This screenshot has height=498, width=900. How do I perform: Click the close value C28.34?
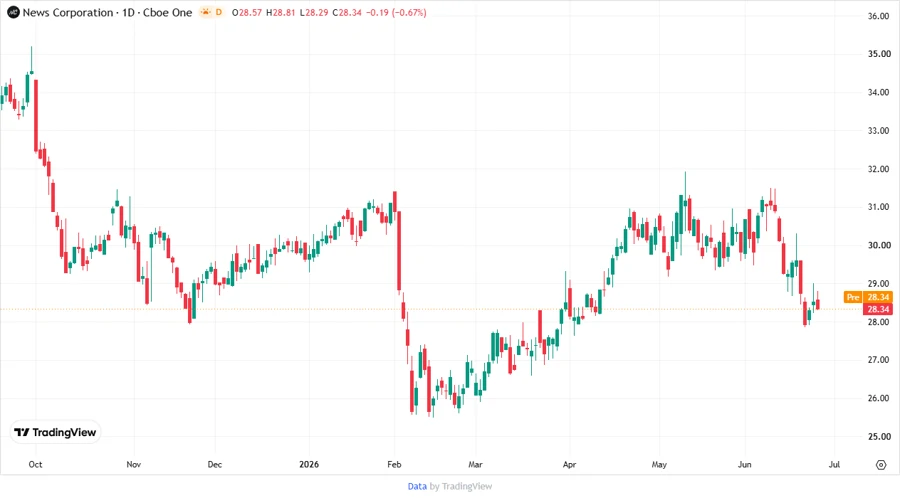click(x=347, y=13)
